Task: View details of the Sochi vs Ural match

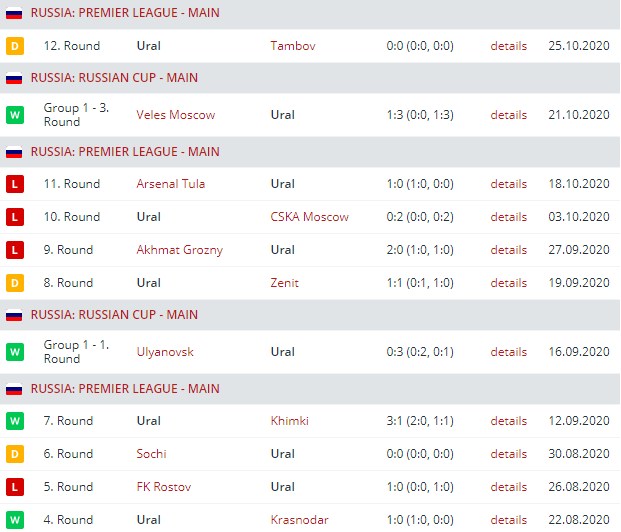Action: coord(508,454)
